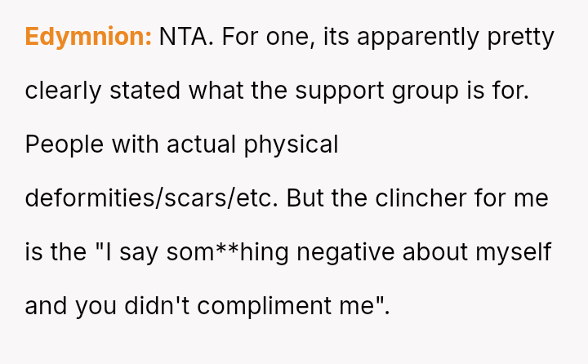Image resolution: width=588 pixels, height=364 pixels.
Task: Click the Edymnion username link
Action: (x=88, y=37)
